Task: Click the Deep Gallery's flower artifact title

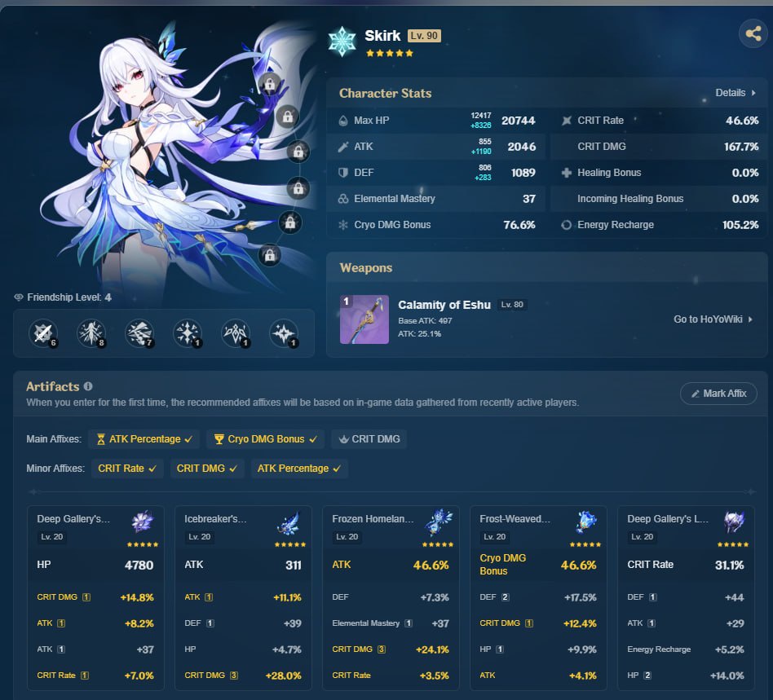Action: coord(73,519)
